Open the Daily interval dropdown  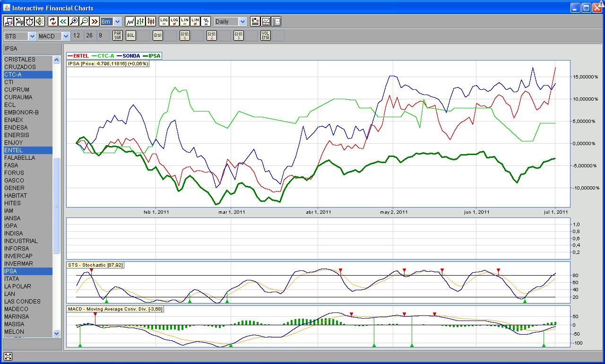(x=242, y=22)
